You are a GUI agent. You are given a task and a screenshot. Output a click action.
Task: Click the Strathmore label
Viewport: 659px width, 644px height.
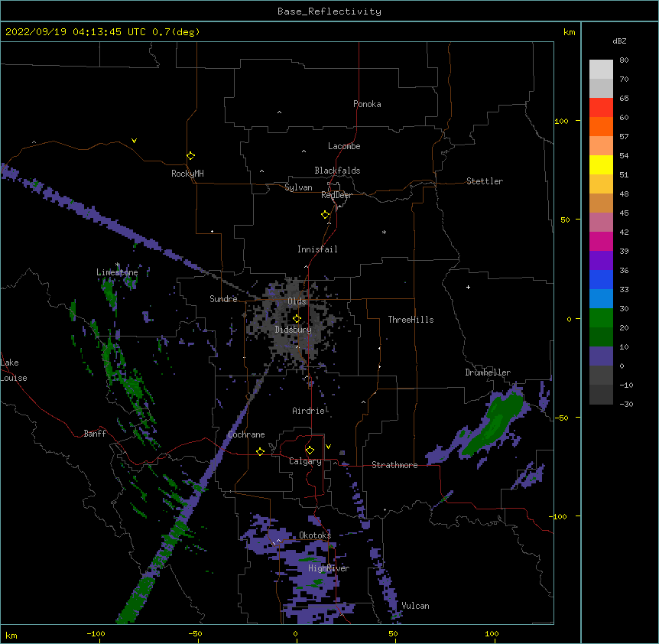point(394,465)
